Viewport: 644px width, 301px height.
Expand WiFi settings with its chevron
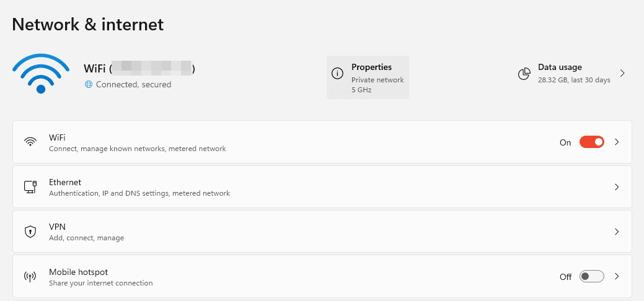tap(617, 142)
